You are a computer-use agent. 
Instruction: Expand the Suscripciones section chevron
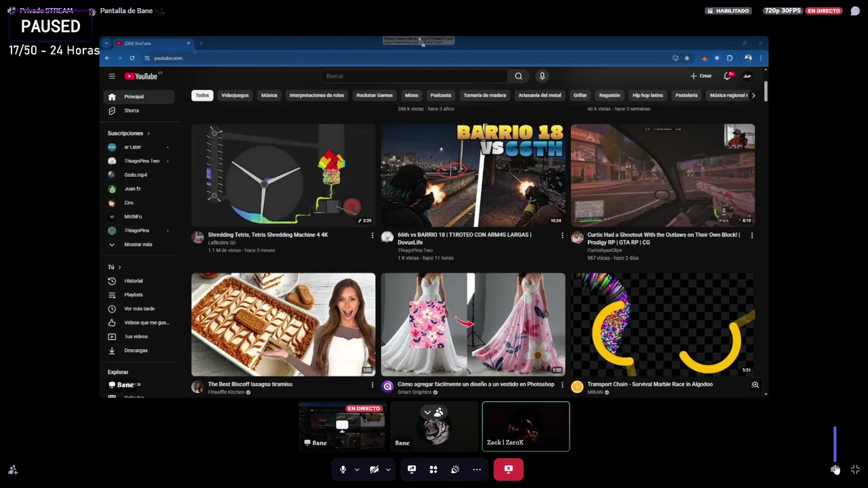tap(149, 134)
